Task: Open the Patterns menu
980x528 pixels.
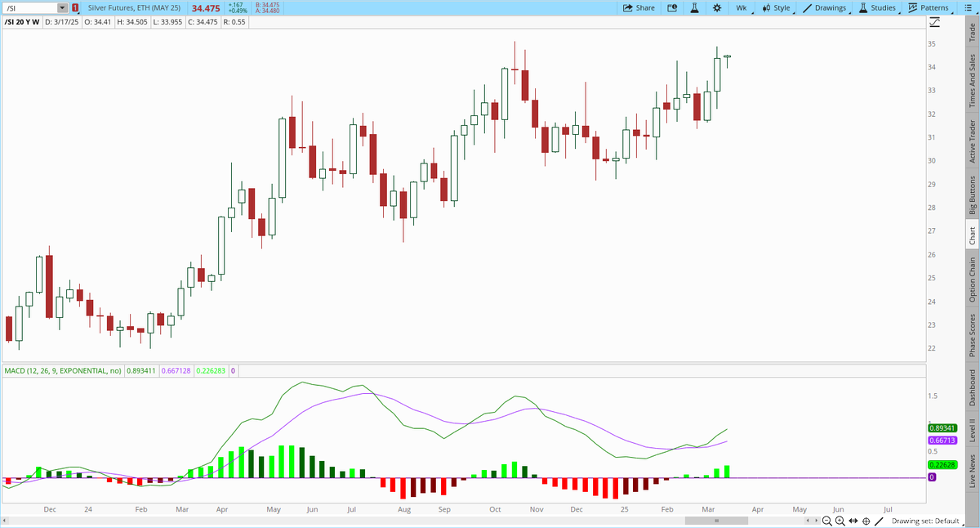Action: click(928, 7)
